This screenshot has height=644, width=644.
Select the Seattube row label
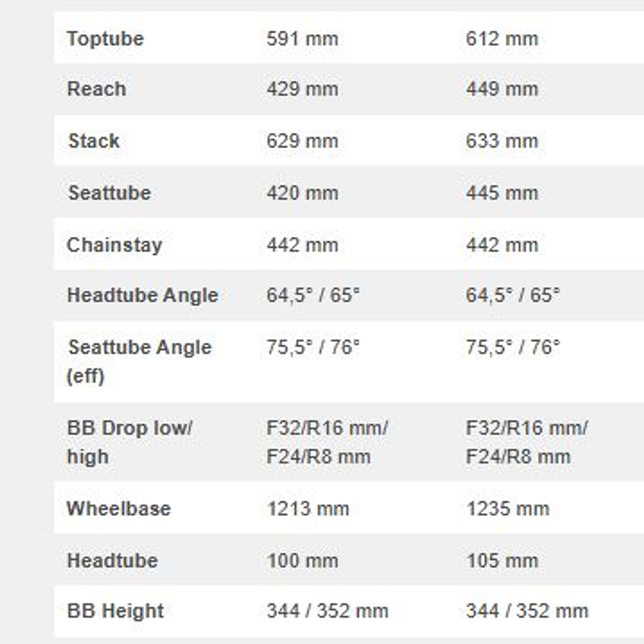[109, 193]
